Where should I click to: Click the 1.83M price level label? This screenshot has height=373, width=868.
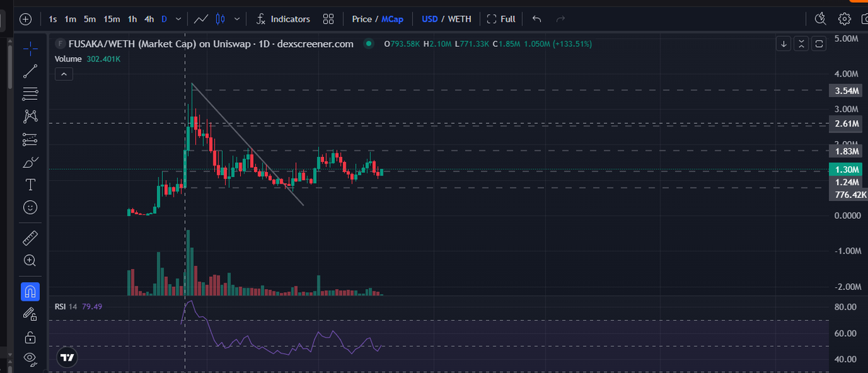[846, 152]
